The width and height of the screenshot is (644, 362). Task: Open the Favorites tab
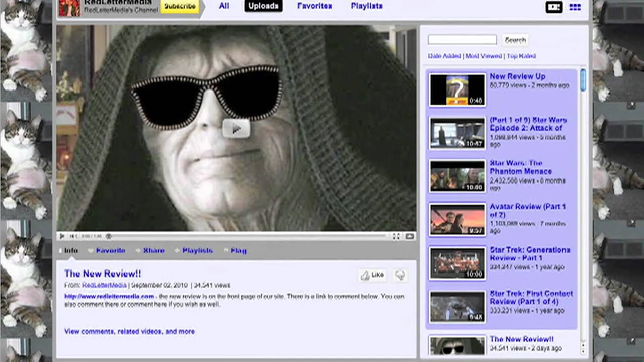(314, 6)
